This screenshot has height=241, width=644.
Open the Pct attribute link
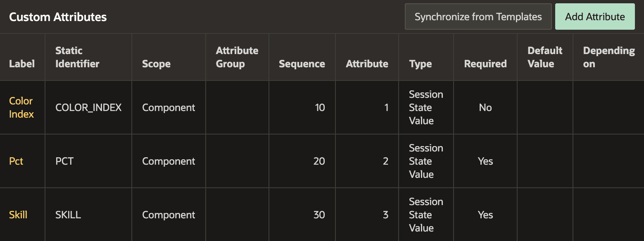(x=16, y=161)
